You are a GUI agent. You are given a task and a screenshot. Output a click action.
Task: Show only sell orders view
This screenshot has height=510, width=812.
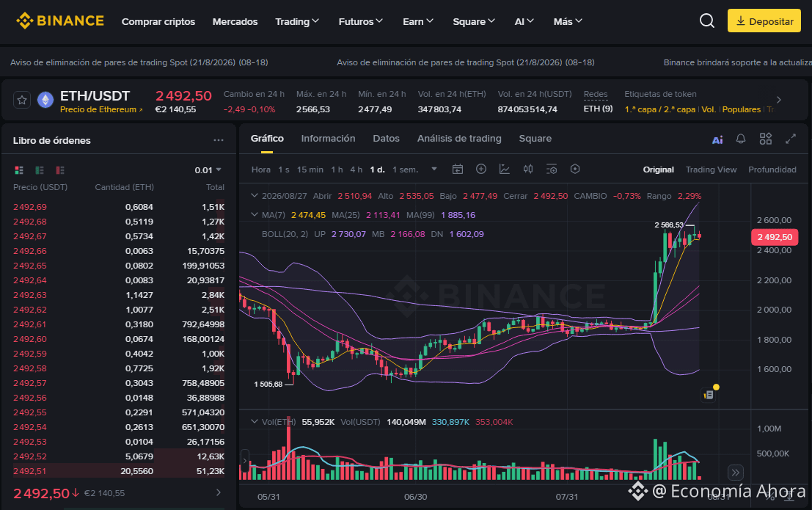click(x=60, y=170)
